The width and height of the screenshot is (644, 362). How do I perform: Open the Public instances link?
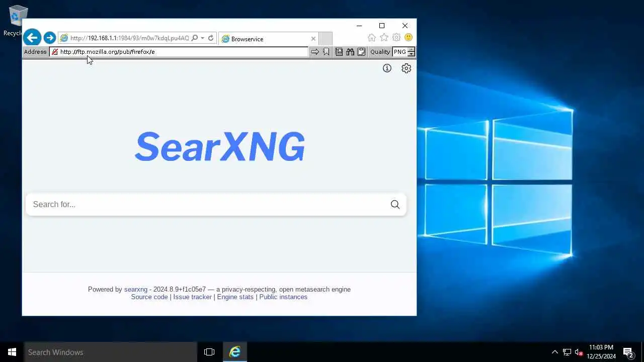coord(283,297)
